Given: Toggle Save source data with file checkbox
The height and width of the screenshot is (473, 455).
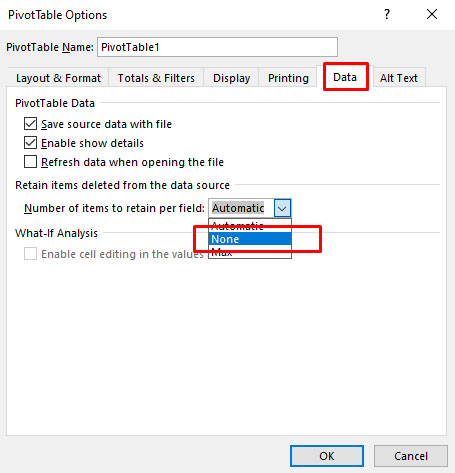Looking at the screenshot, I should coord(30,124).
